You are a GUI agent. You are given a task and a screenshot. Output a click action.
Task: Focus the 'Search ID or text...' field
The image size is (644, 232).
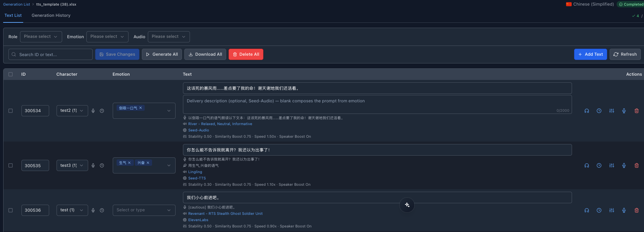coord(51,54)
